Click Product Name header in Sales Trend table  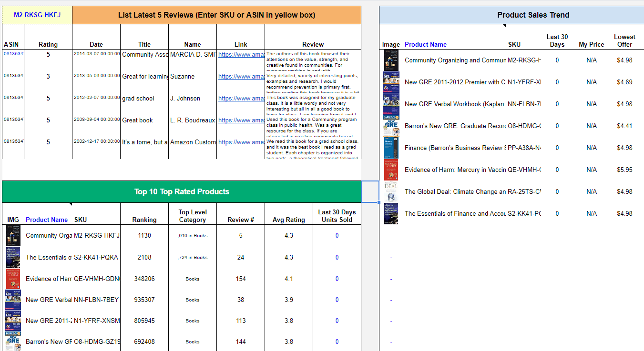point(426,44)
